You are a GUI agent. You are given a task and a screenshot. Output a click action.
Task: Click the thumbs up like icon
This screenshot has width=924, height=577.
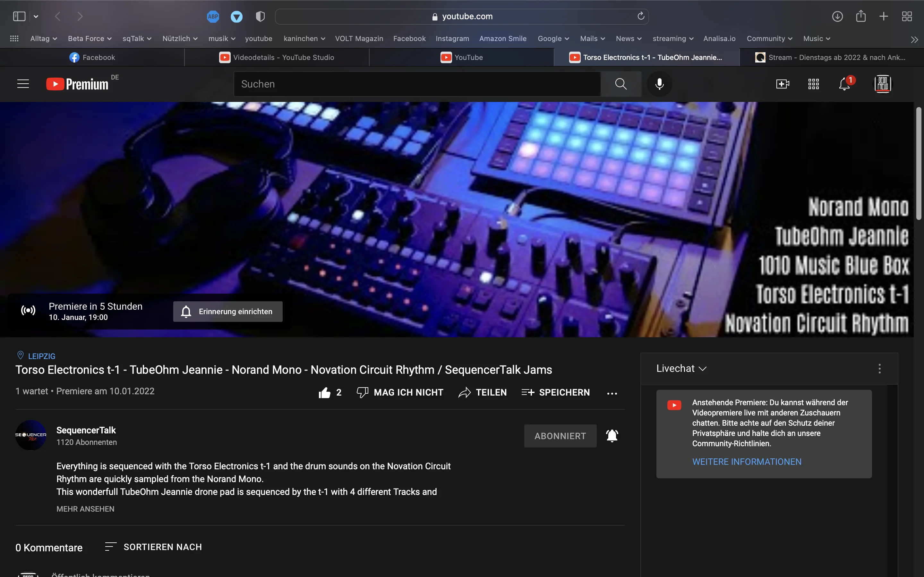(325, 392)
